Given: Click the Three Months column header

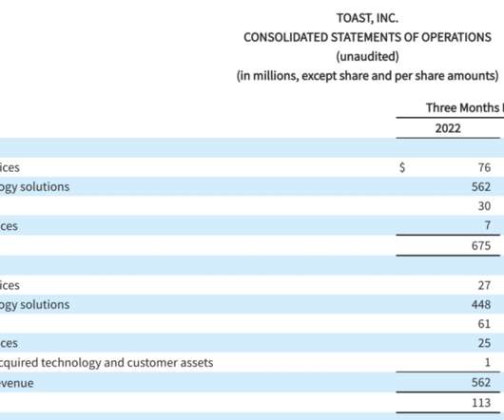Looking at the screenshot, I should [x=465, y=108].
